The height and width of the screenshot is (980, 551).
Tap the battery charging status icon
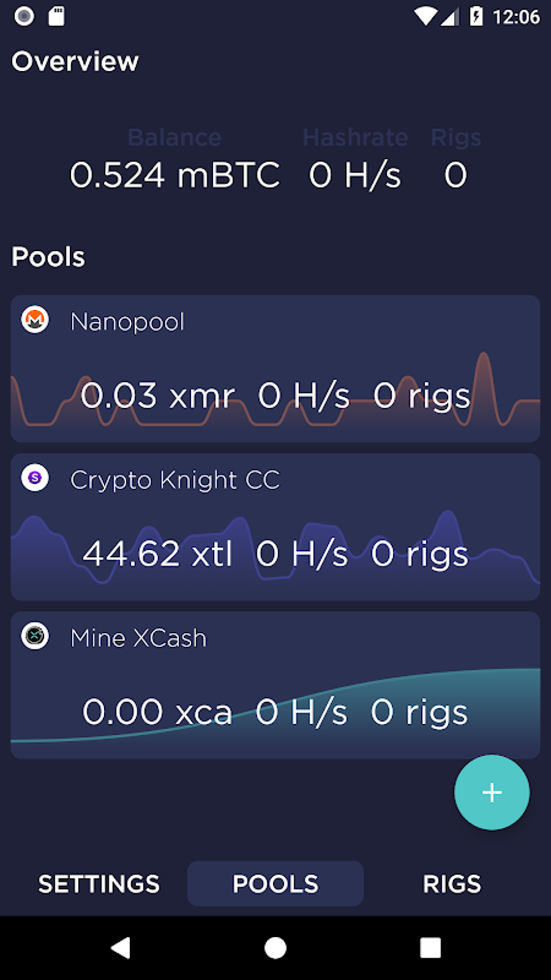pos(476,16)
